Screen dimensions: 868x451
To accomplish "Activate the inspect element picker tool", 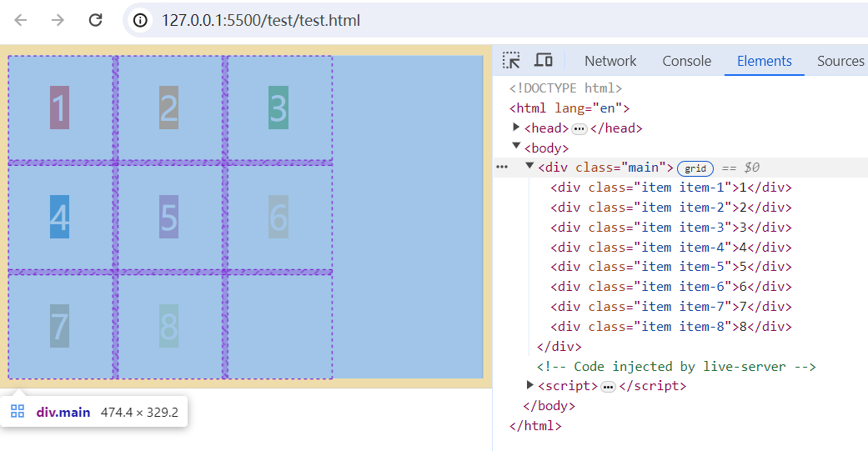I will 511,60.
